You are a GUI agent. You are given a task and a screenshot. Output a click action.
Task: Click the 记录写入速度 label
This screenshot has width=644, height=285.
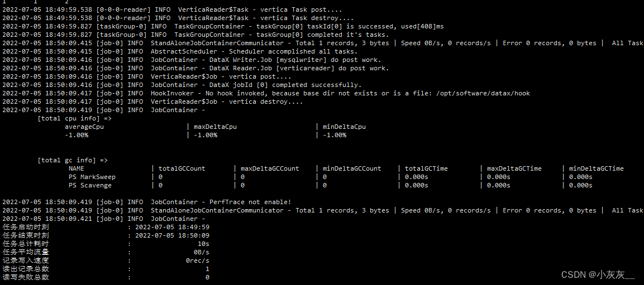click(x=26, y=260)
